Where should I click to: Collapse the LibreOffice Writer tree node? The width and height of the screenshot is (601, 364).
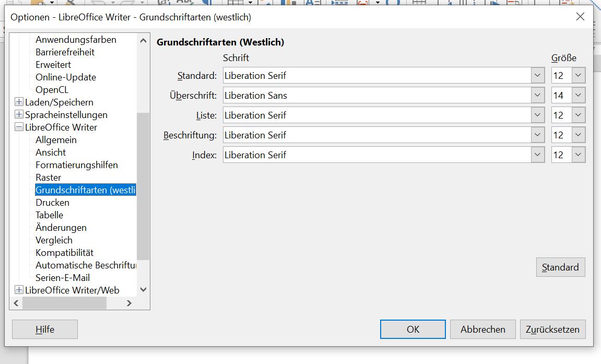click(x=19, y=127)
